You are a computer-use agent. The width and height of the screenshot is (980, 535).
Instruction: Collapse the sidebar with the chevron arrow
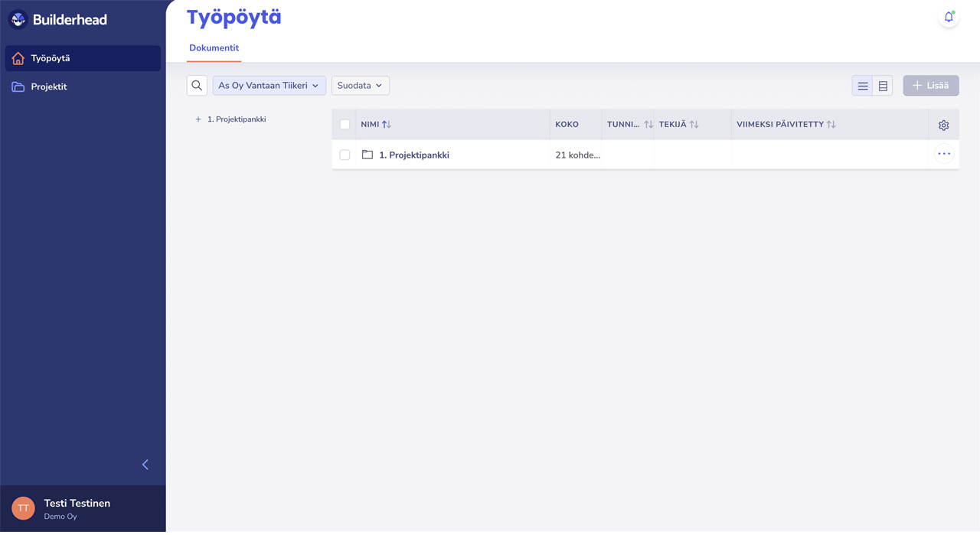pyautogui.click(x=145, y=465)
